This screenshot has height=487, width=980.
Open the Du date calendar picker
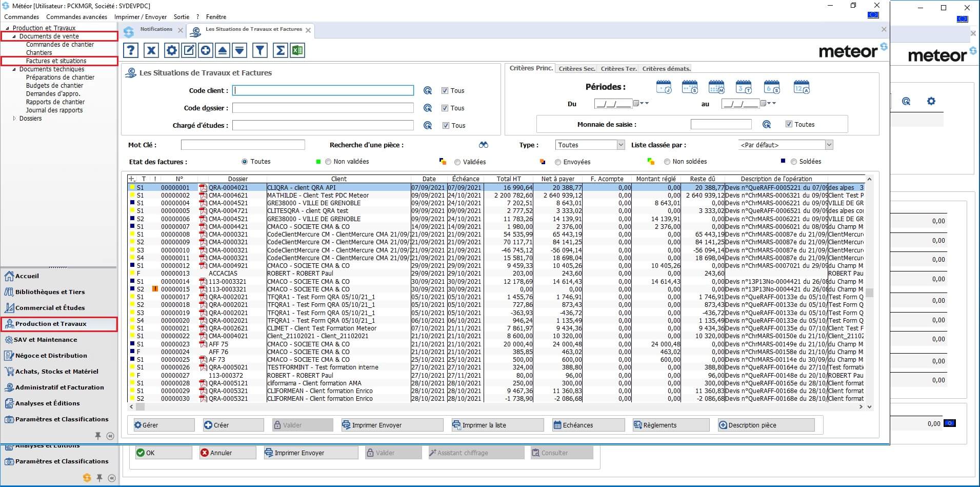[636, 104]
